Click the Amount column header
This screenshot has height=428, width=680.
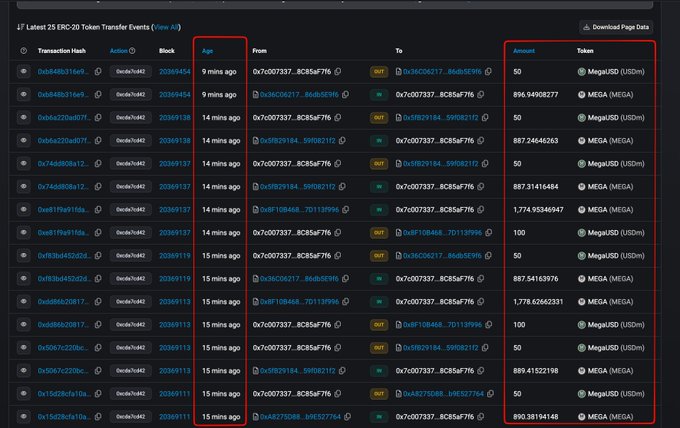pyautogui.click(x=524, y=51)
